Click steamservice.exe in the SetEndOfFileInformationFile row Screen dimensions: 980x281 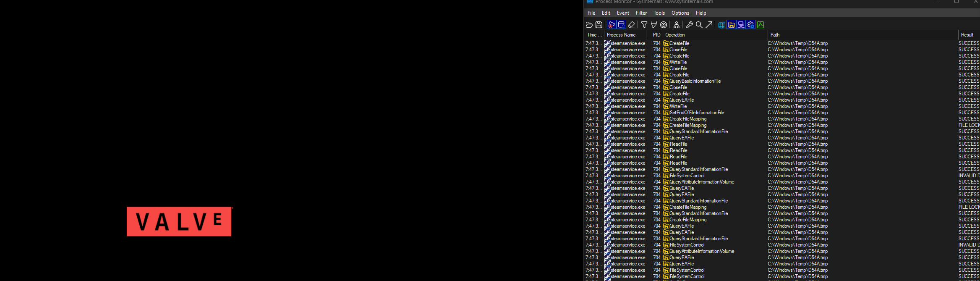[628, 113]
